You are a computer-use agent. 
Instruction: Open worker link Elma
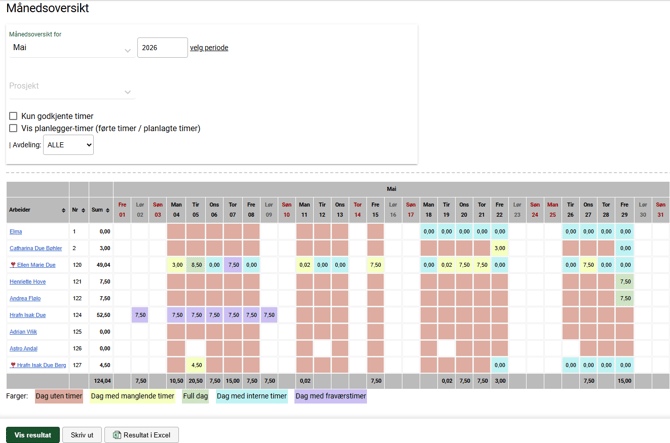[x=16, y=232]
